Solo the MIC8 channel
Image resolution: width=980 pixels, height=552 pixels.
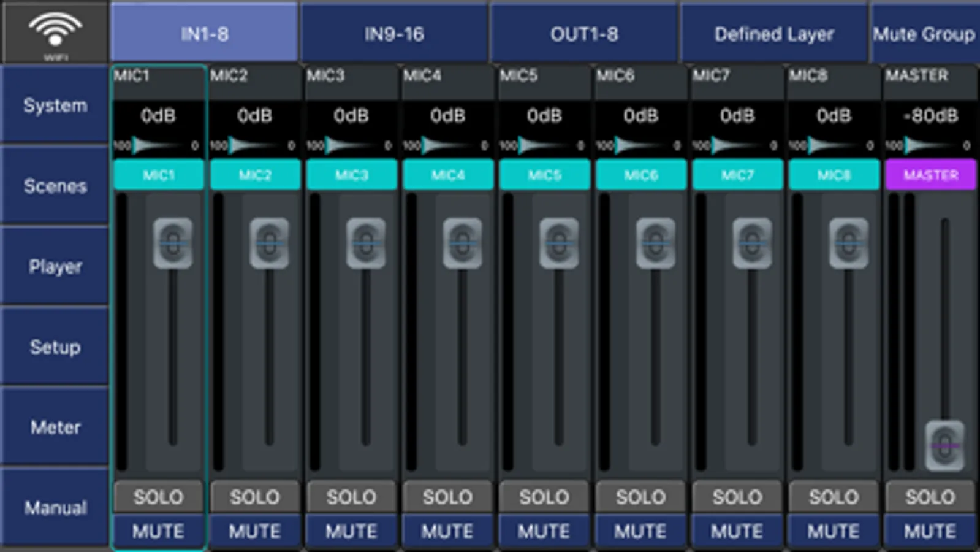[834, 497]
